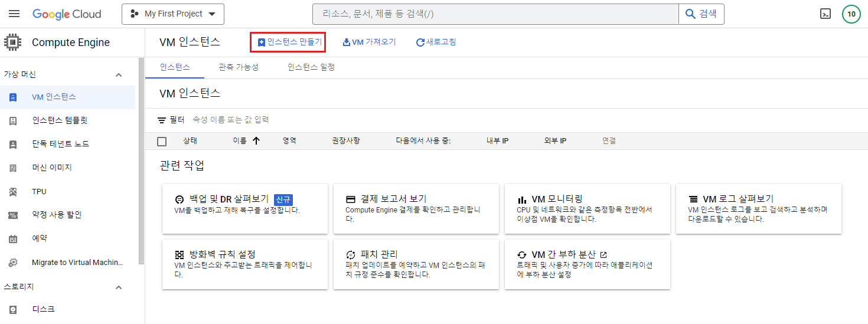Click the 다음에서 사용 중 column header

coord(423,141)
